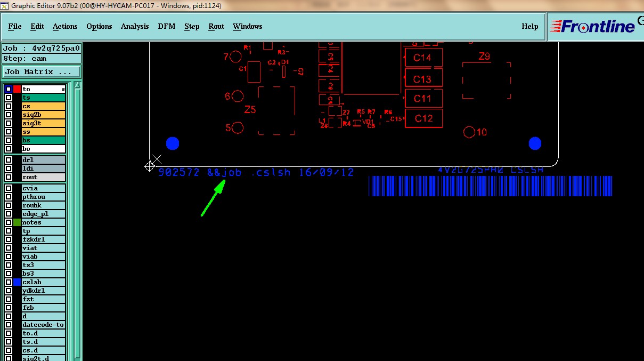Select the 'tp' layer name
The height and width of the screenshot is (361, 644).
[x=44, y=231]
